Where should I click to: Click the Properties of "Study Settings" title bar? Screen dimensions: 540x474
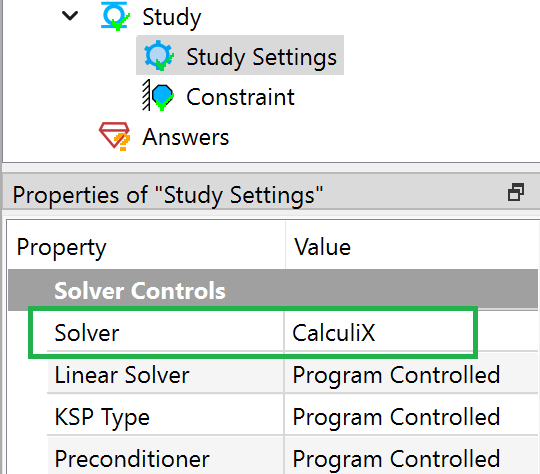(270, 195)
